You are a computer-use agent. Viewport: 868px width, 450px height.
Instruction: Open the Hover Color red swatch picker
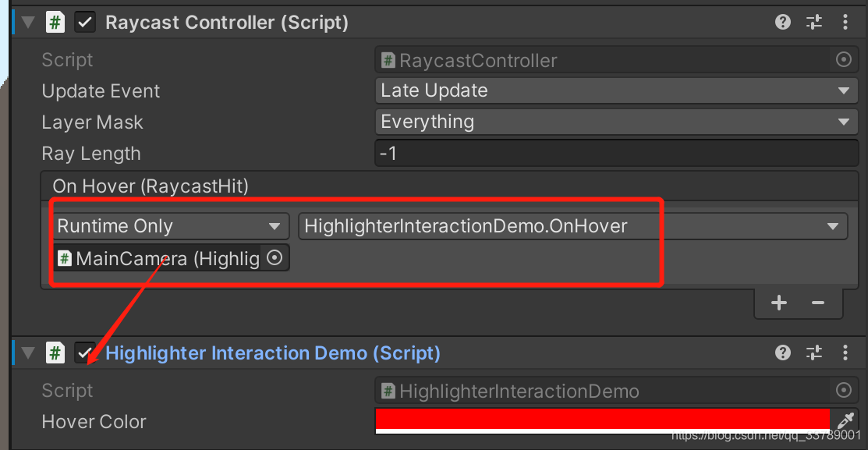click(601, 421)
